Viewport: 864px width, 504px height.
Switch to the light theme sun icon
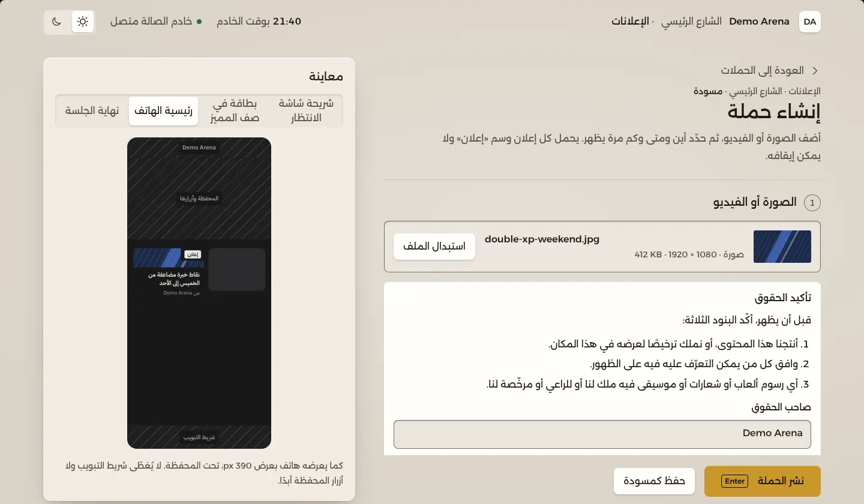click(x=83, y=22)
